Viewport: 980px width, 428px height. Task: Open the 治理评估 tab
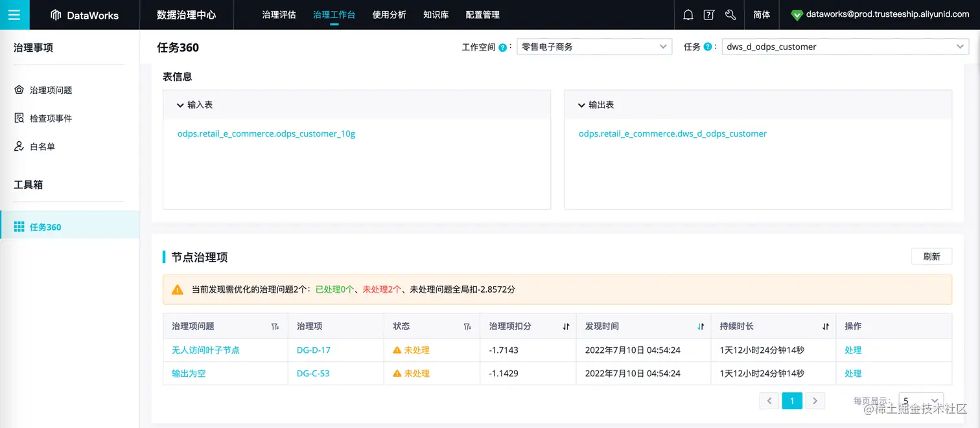tap(279, 14)
